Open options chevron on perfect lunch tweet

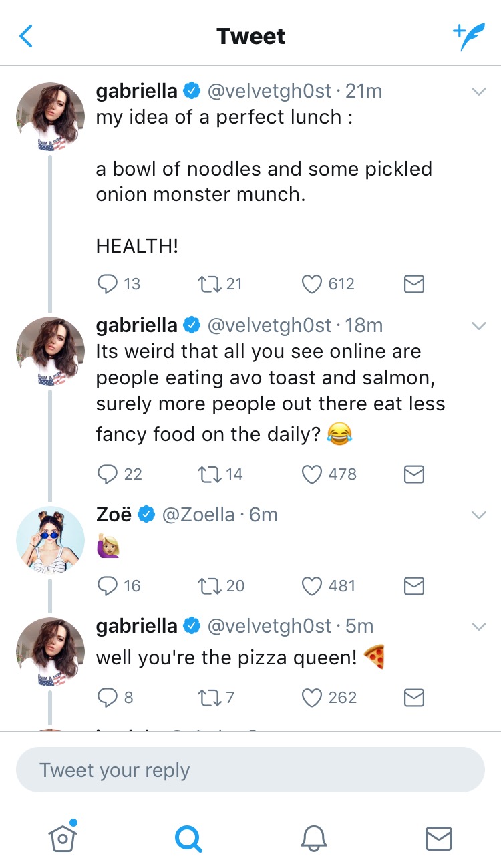478,92
